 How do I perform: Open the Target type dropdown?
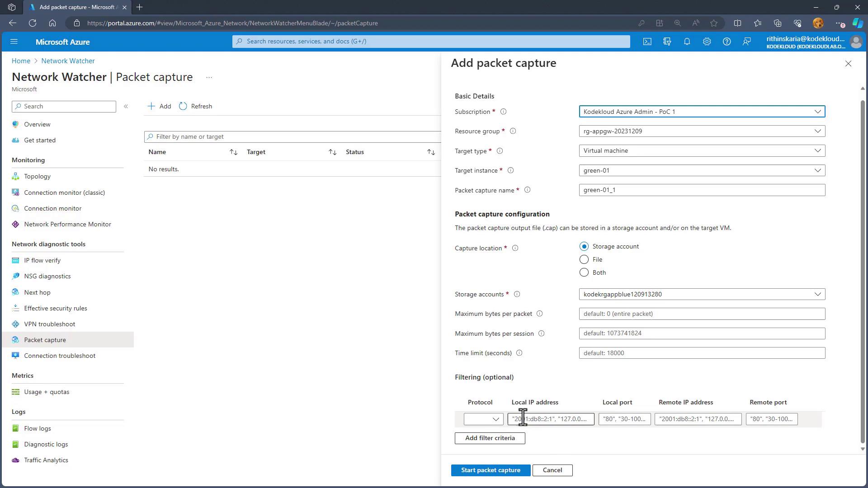(702, 150)
